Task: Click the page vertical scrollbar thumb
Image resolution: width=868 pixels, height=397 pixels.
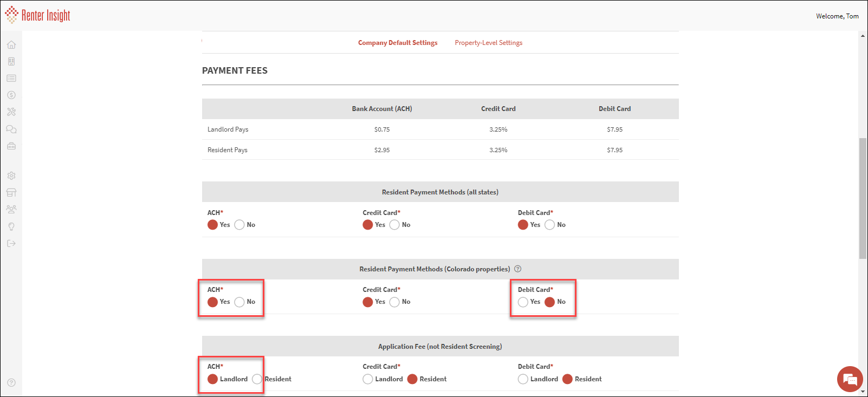Action: click(863, 199)
